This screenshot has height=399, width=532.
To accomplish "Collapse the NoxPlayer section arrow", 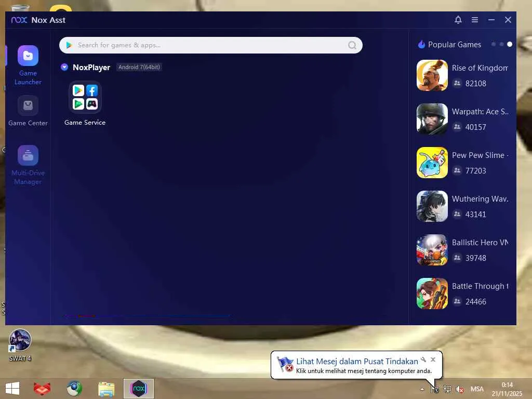I will click(x=64, y=67).
